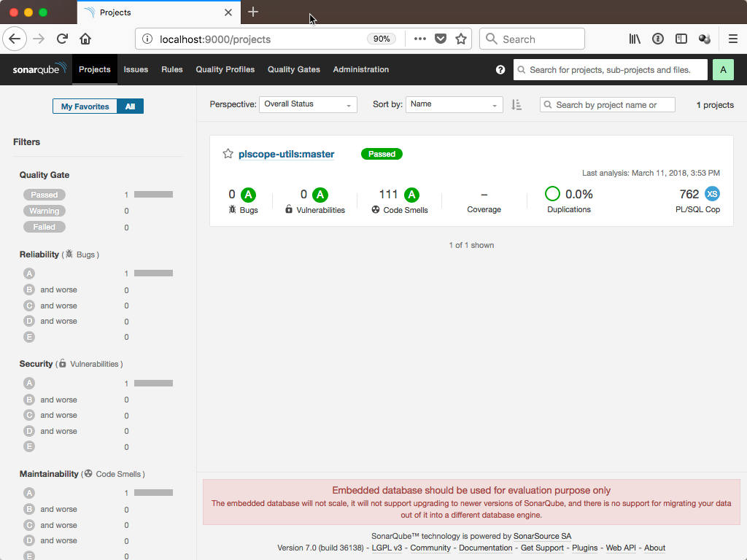Reload the page with the refresh icon
Viewport: 747px width, 560px height.
click(x=62, y=39)
